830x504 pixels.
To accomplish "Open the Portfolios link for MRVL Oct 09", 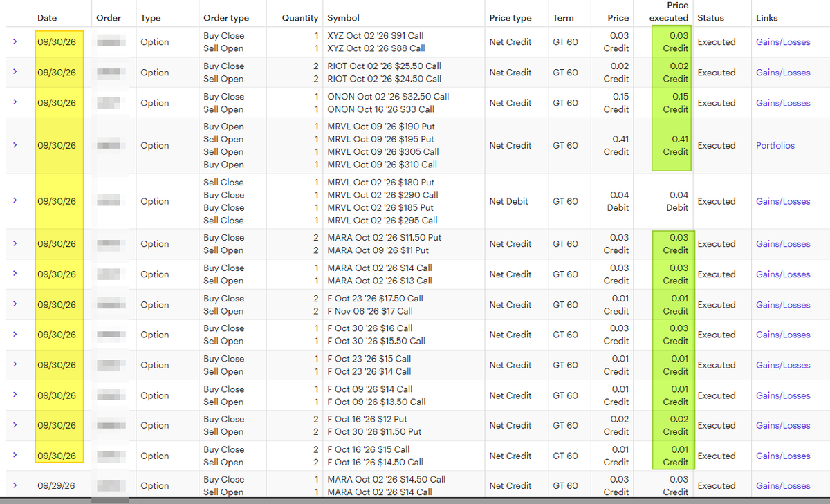I will [x=775, y=146].
